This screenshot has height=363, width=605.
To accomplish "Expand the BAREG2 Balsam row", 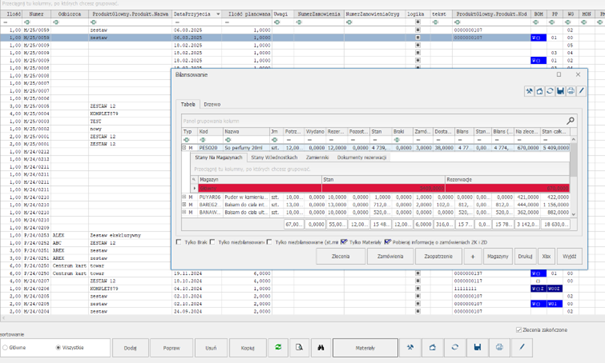I will 184,204.
